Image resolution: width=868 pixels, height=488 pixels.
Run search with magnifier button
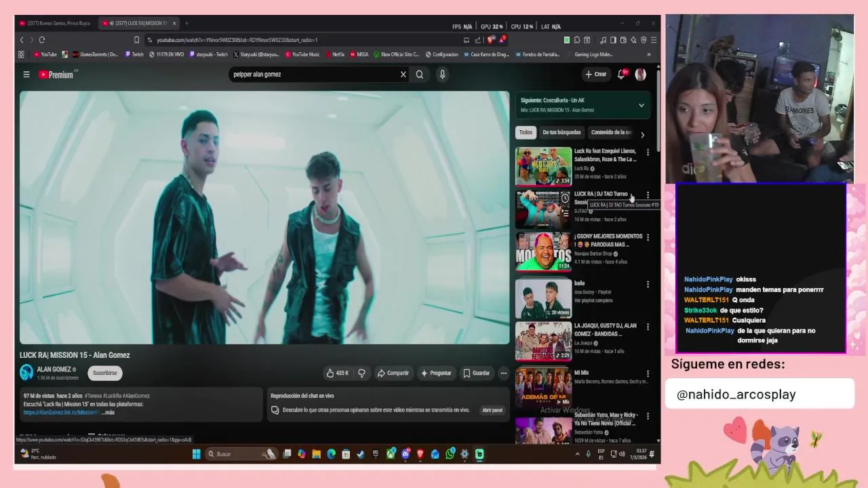tap(420, 75)
